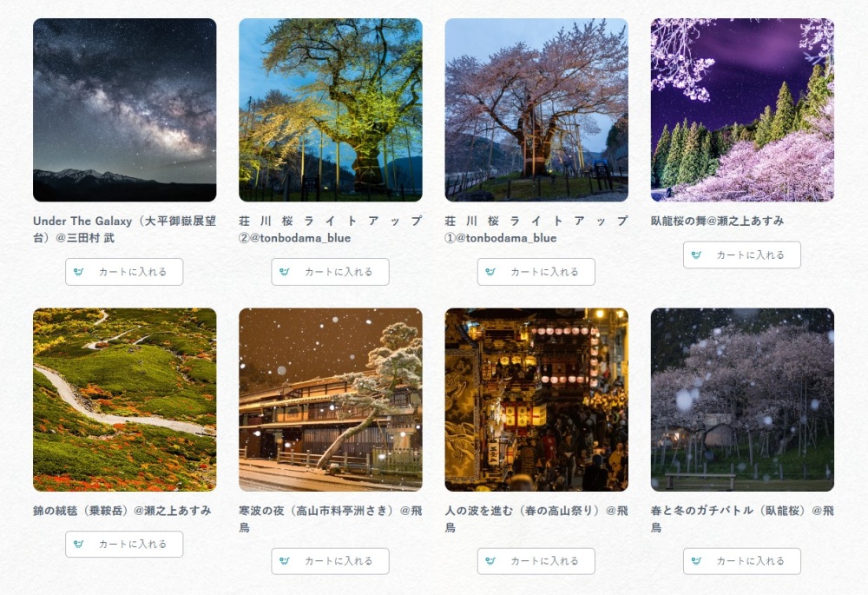This screenshot has width=868, height=595.
Task: Click cart icon under 臥龍桜の舞 photo
Action: [696, 255]
